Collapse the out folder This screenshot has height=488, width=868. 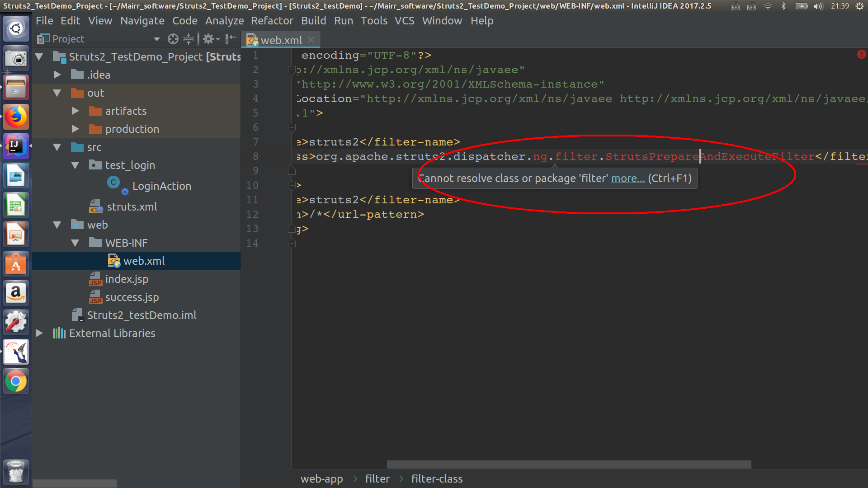coord(57,93)
